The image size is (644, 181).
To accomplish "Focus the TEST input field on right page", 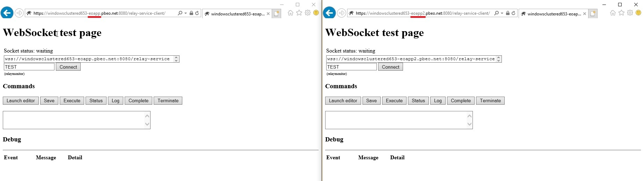I will tap(351, 67).
